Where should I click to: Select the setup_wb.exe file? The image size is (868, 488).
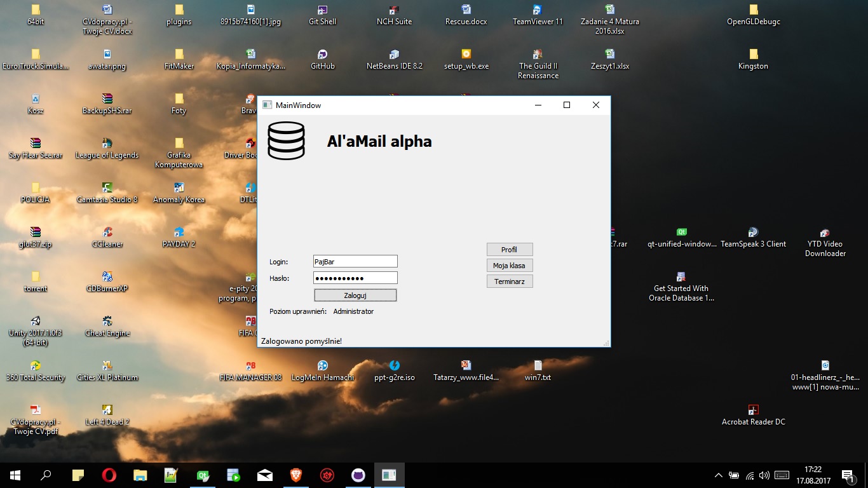466,60
